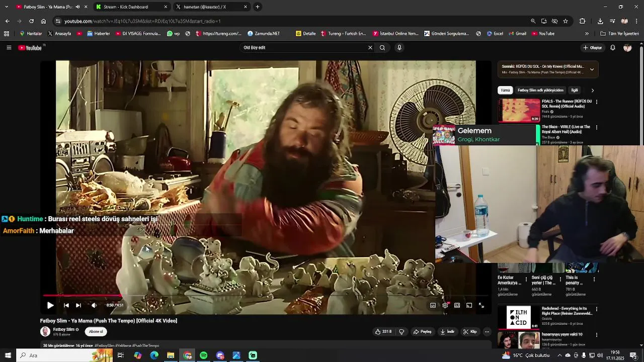Image resolution: width=644 pixels, height=362 pixels.
Task: Open Fatboy Slim channel avatar
Action: coord(45,331)
